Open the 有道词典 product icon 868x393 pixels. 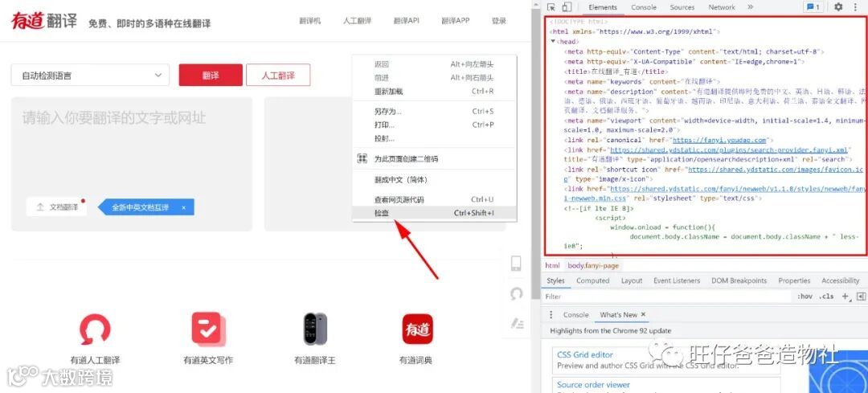(x=417, y=330)
